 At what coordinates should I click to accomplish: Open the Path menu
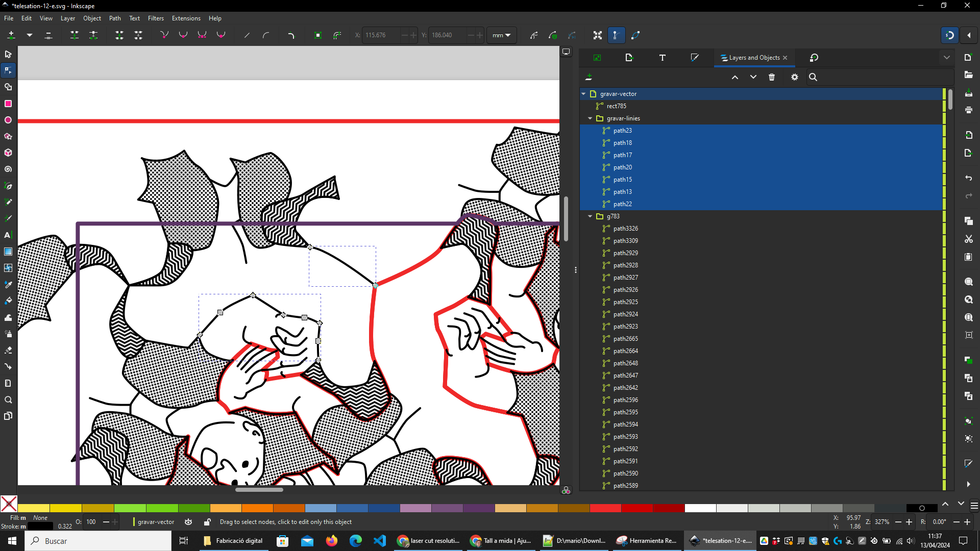point(115,18)
